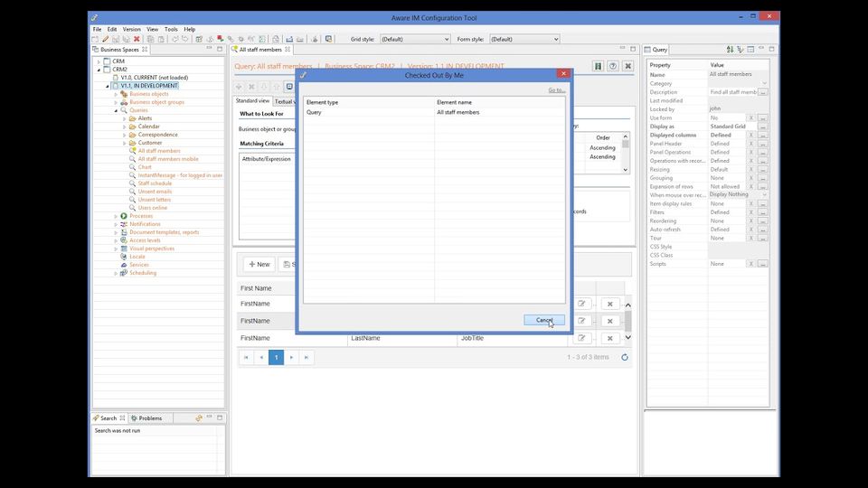Expand the CRM business space node
This screenshot has width=868, height=488.
(x=99, y=61)
